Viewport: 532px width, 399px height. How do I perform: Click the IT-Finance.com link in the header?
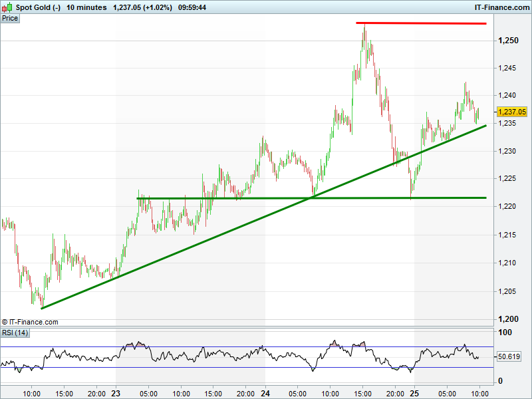point(501,7)
